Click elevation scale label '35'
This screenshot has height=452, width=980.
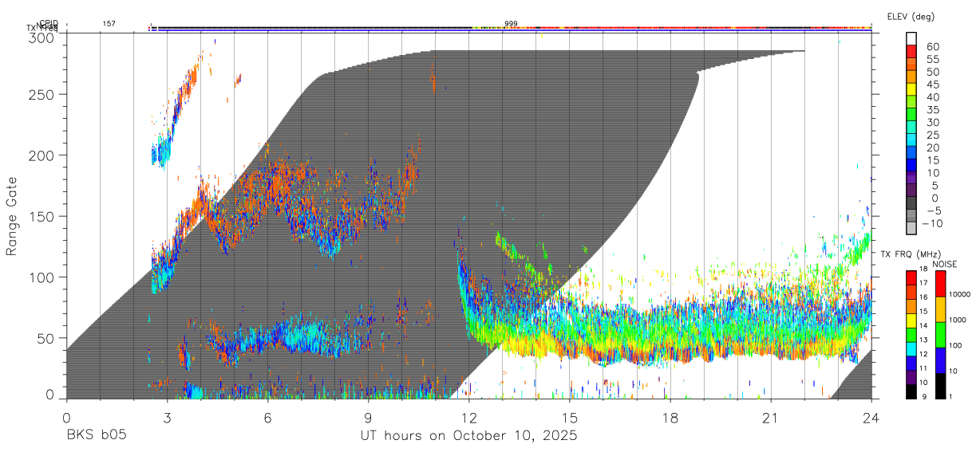[x=933, y=109]
